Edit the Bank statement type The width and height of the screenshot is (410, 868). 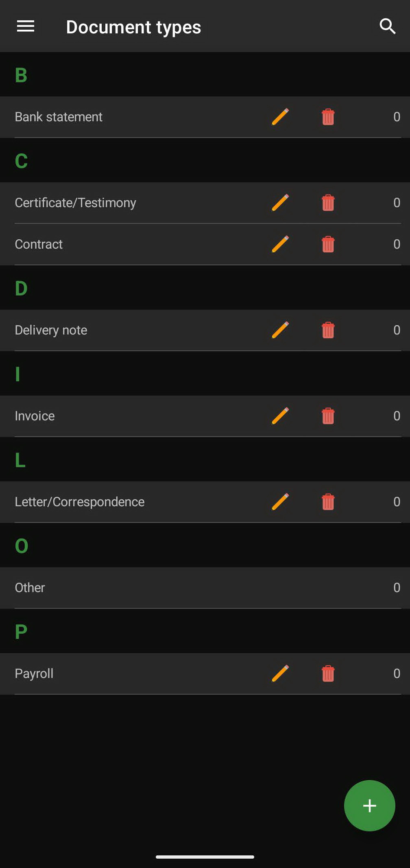tap(280, 117)
